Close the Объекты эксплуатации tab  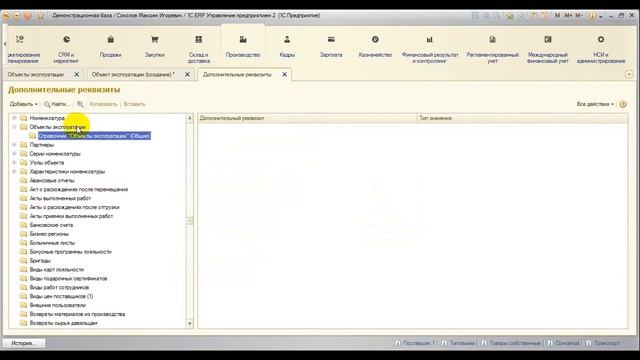click(x=76, y=74)
